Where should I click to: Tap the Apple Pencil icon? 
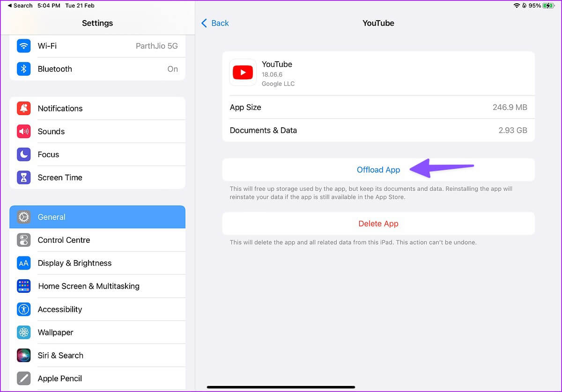(x=24, y=378)
